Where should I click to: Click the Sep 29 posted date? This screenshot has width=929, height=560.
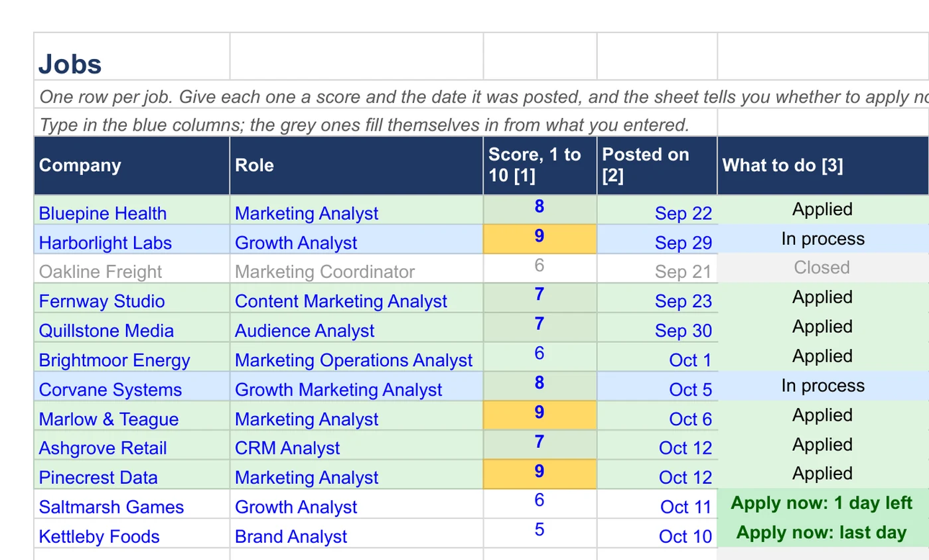tap(657, 239)
